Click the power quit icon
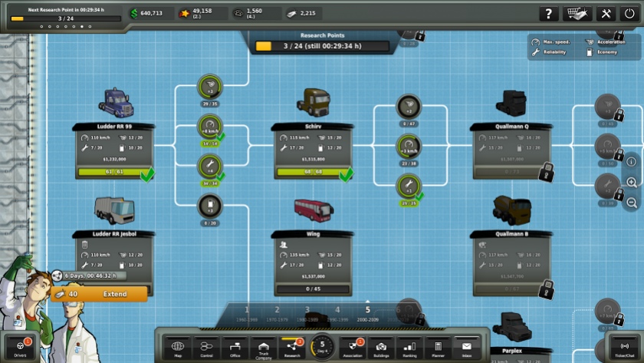644x363 pixels. 629,14
